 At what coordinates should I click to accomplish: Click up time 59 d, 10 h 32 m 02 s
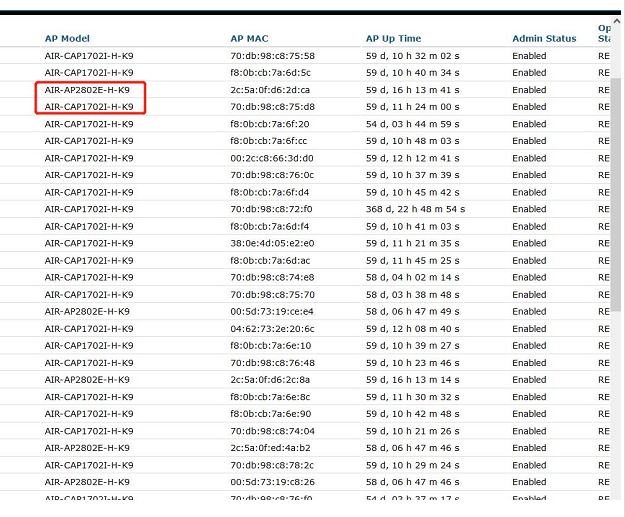[413, 56]
